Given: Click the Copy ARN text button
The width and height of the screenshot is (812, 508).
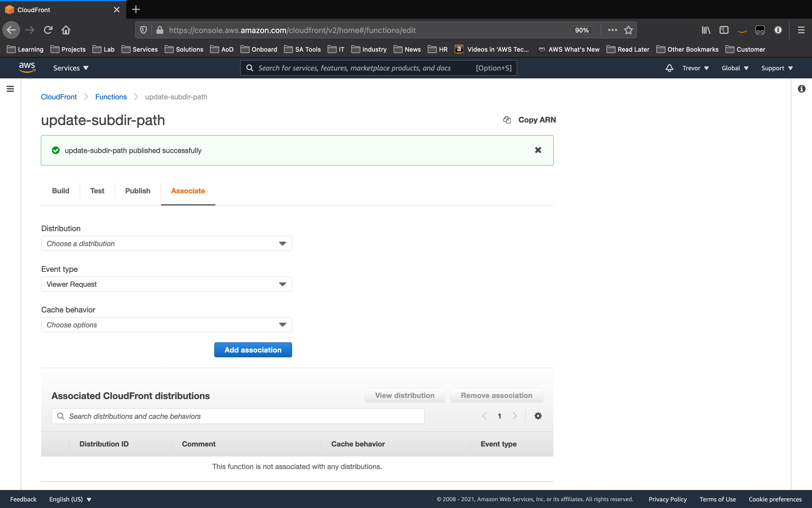Looking at the screenshot, I should click(537, 120).
